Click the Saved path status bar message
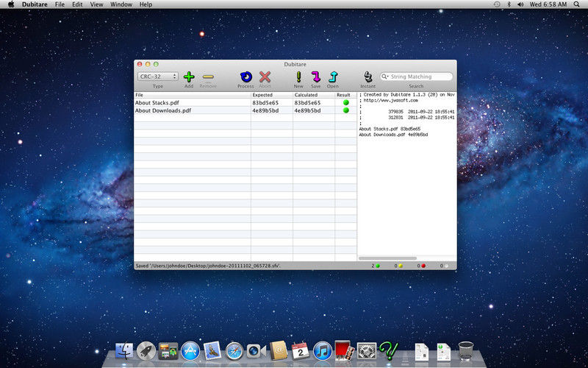This screenshot has height=368, width=588. [x=208, y=266]
